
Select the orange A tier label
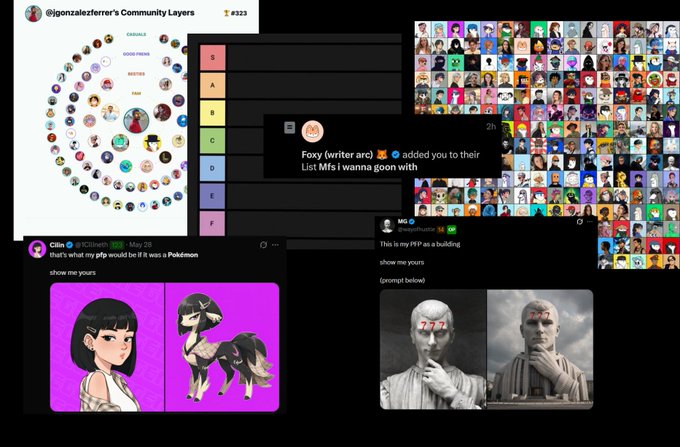coord(212,85)
